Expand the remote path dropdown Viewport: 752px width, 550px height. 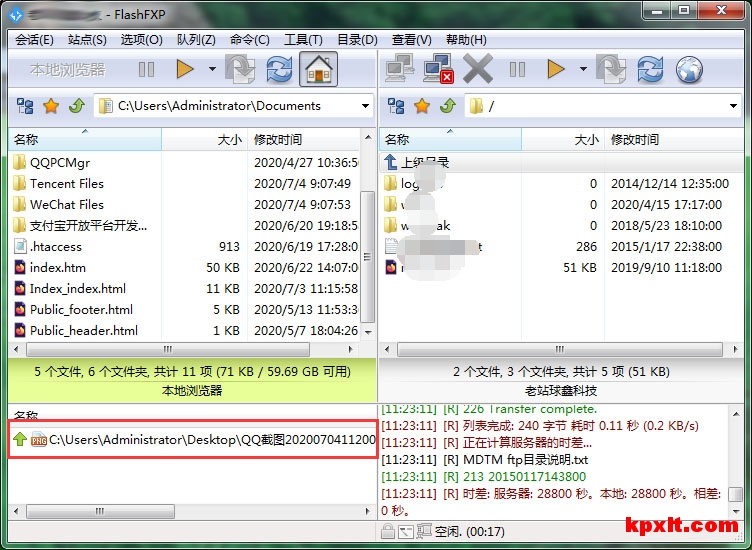(x=733, y=106)
